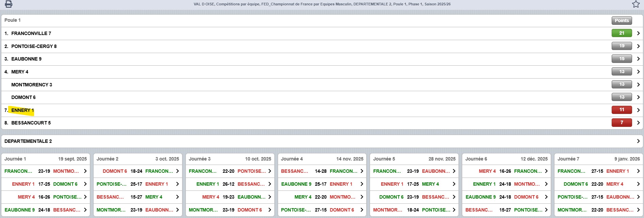
Task: Open FRANCONVILLE 7 row chevron arrow
Action: [638, 33]
